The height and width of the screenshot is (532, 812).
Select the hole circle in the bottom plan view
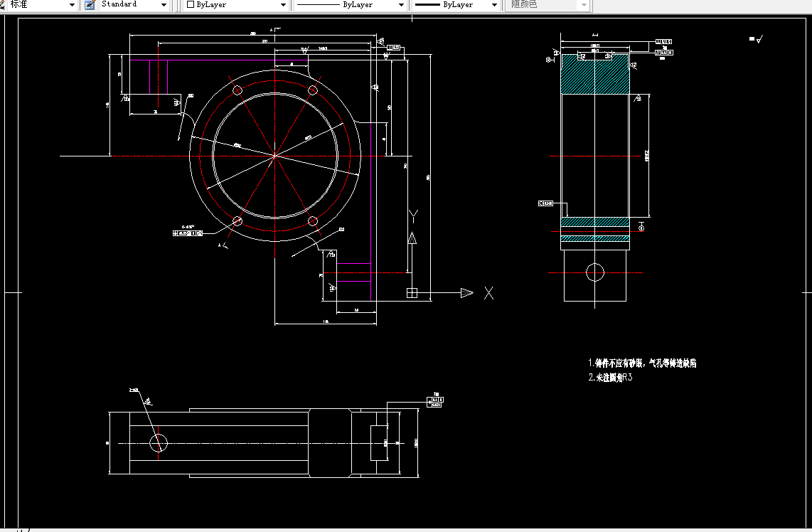tap(159, 443)
